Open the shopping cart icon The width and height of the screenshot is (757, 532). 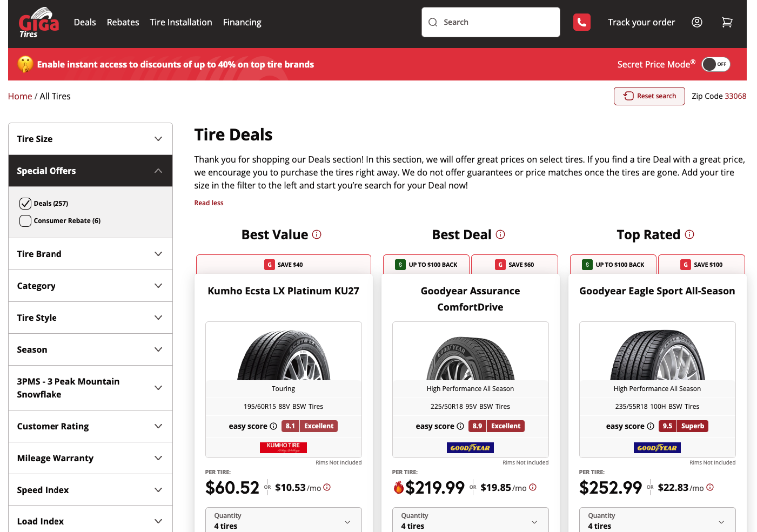click(727, 22)
